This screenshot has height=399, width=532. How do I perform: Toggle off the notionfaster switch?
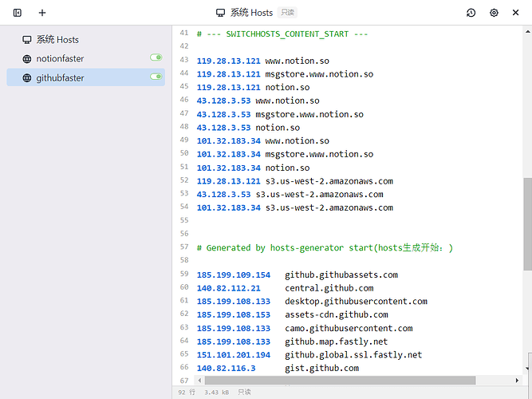tap(156, 57)
